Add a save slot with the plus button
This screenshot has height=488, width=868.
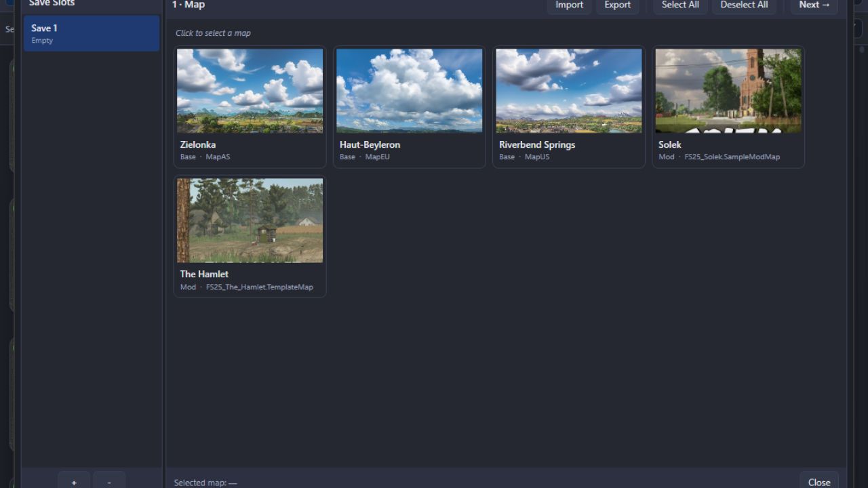click(74, 481)
